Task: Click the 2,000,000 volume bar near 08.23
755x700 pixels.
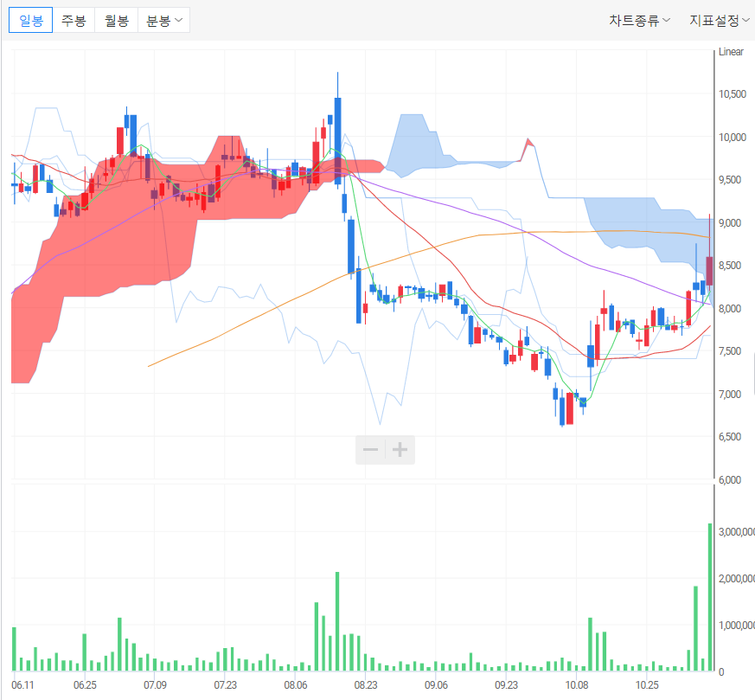Action: tap(337, 621)
